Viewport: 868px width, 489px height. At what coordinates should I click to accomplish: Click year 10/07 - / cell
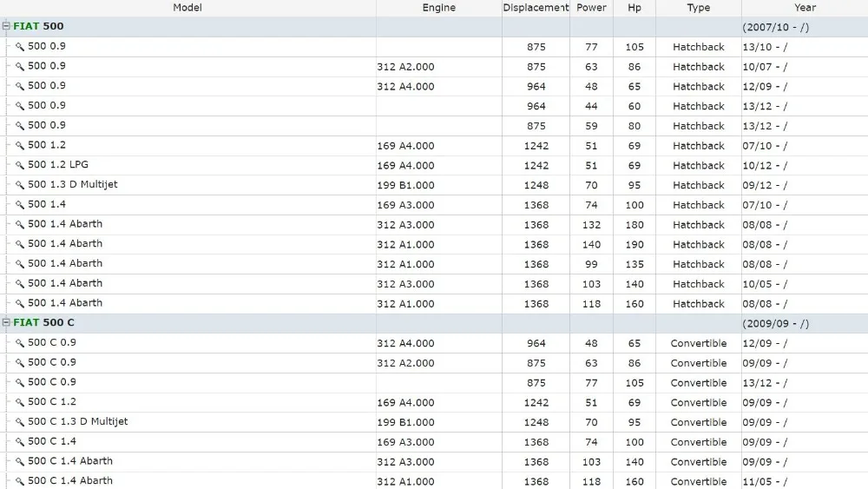(765, 67)
